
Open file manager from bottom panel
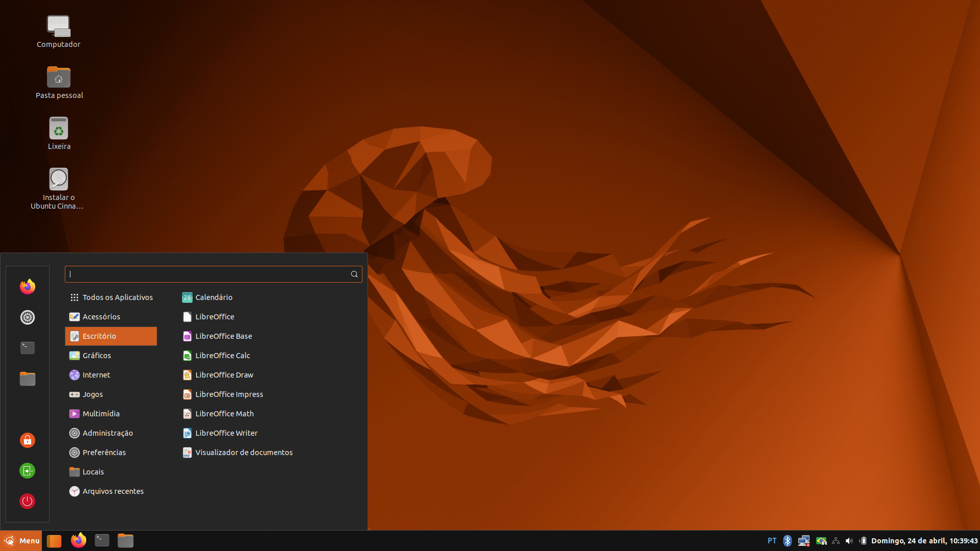point(126,540)
